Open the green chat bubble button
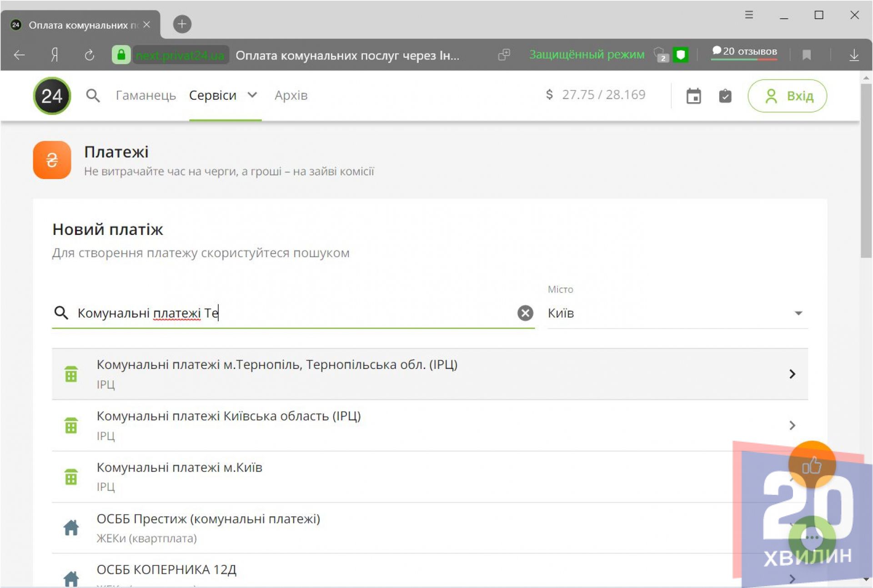Image resolution: width=873 pixels, height=588 pixels. [x=812, y=537]
